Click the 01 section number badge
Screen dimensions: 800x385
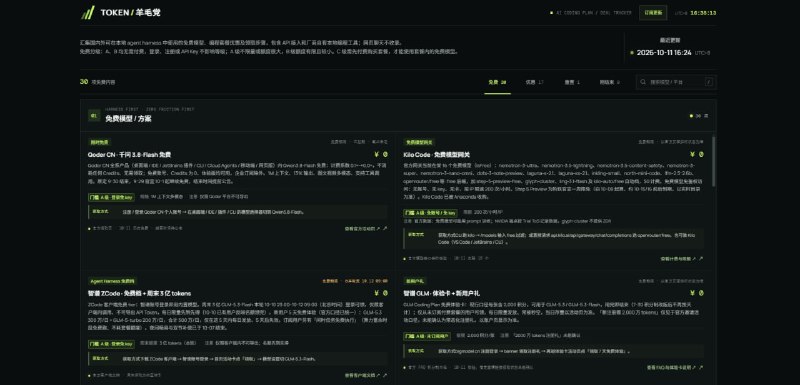(x=94, y=116)
